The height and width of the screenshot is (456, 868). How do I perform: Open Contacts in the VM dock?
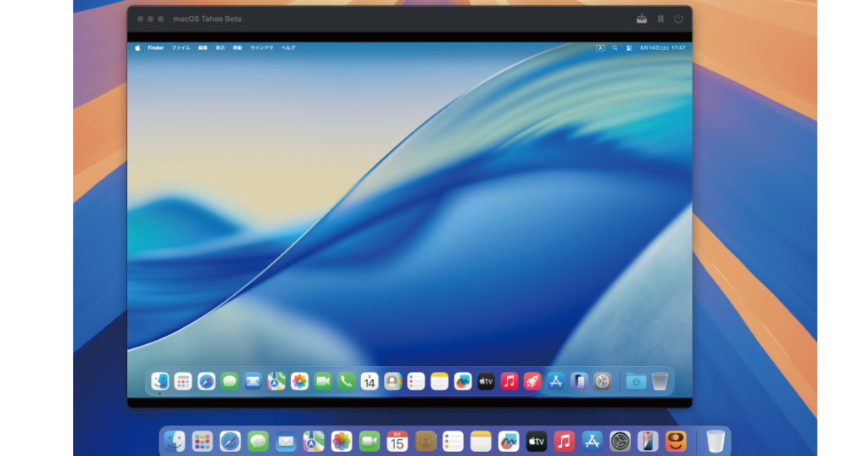point(392,381)
